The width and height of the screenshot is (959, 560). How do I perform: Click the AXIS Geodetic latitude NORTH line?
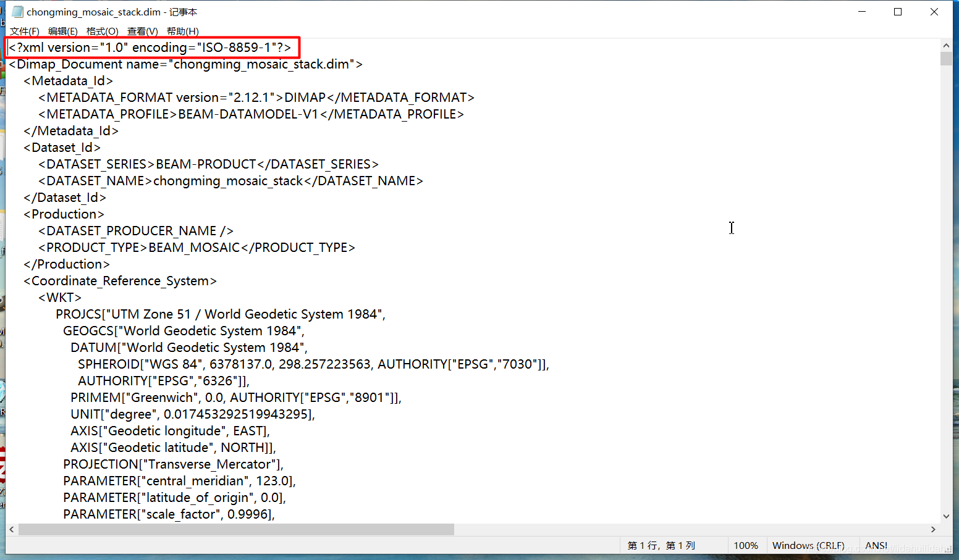point(174,448)
